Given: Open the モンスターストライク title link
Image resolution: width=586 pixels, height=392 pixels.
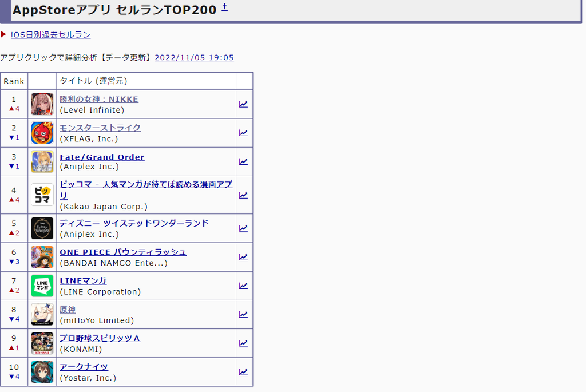Looking at the screenshot, I should click(x=100, y=128).
